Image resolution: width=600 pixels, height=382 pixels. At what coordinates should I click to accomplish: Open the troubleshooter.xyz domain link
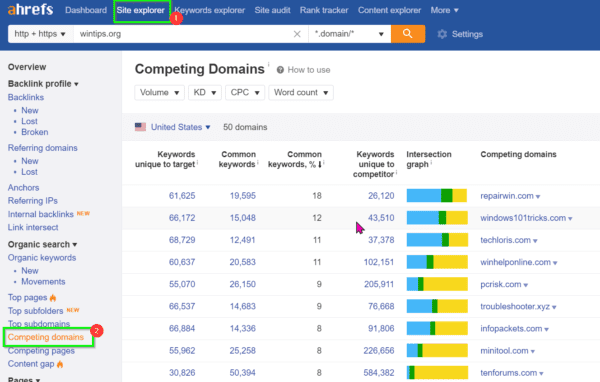515,307
